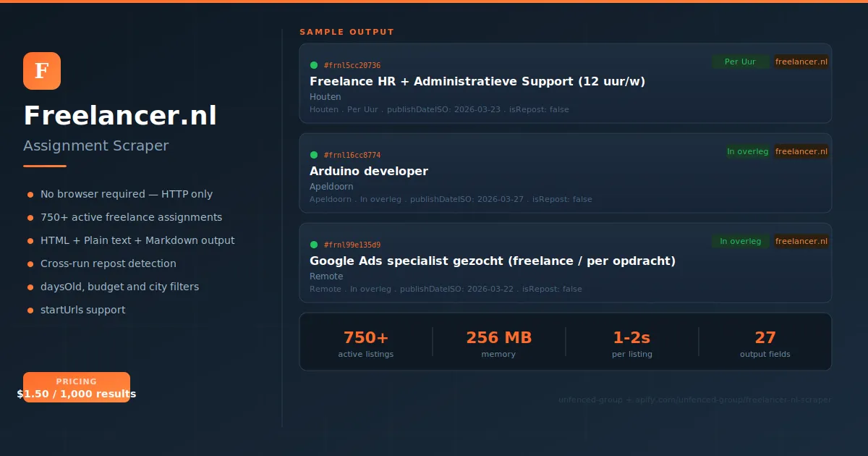Select the freelancer.nl badge on the first listing
868x456 pixels.
tap(801, 62)
